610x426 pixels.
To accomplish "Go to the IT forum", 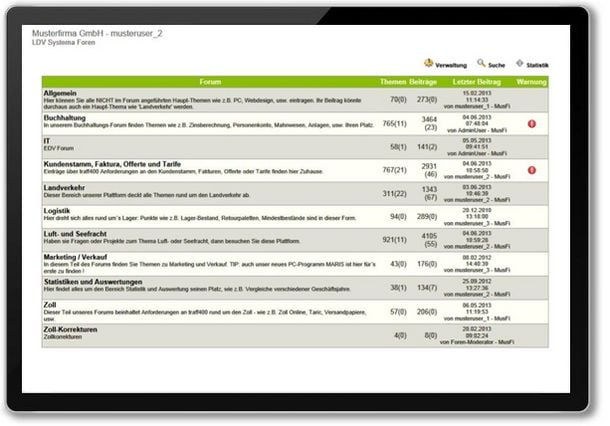I will [x=47, y=141].
